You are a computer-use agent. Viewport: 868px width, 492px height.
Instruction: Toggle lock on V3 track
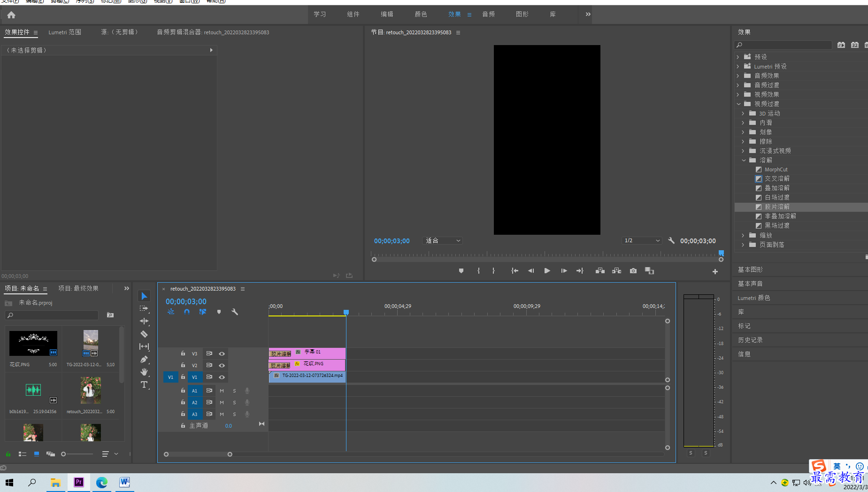[x=183, y=354]
